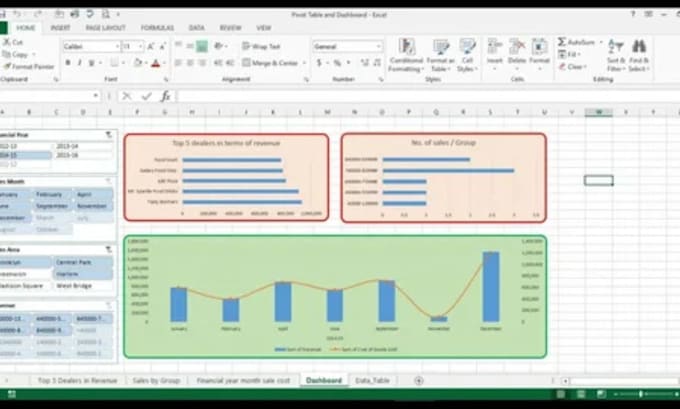The width and height of the screenshot is (680, 409).
Task: Toggle Bold formatting
Action: (x=68, y=63)
